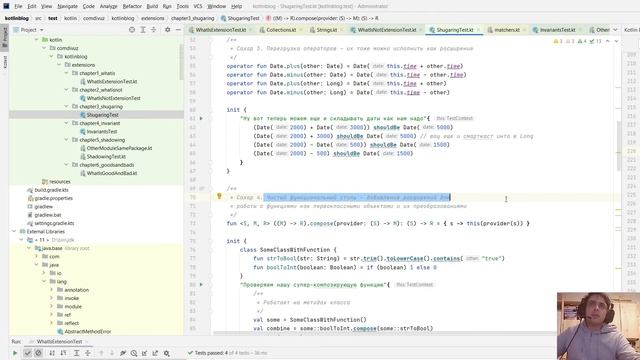This screenshot has width=640, height=360.
Task: Collapse the kotlin folder
Action: 36,40
